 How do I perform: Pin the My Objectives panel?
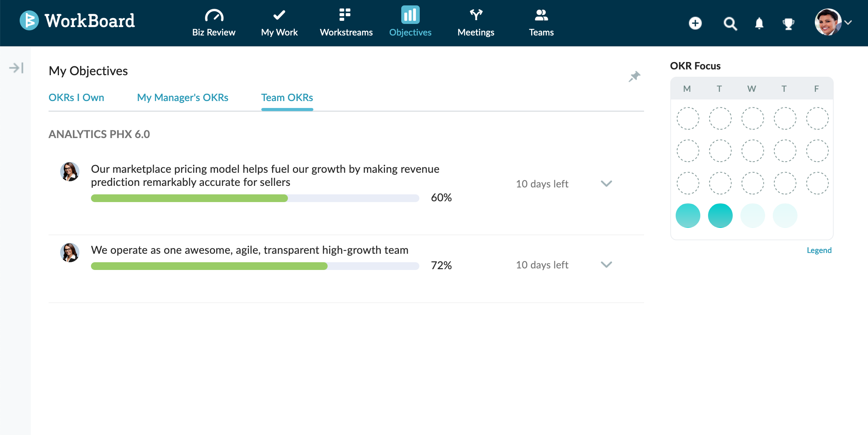634,76
